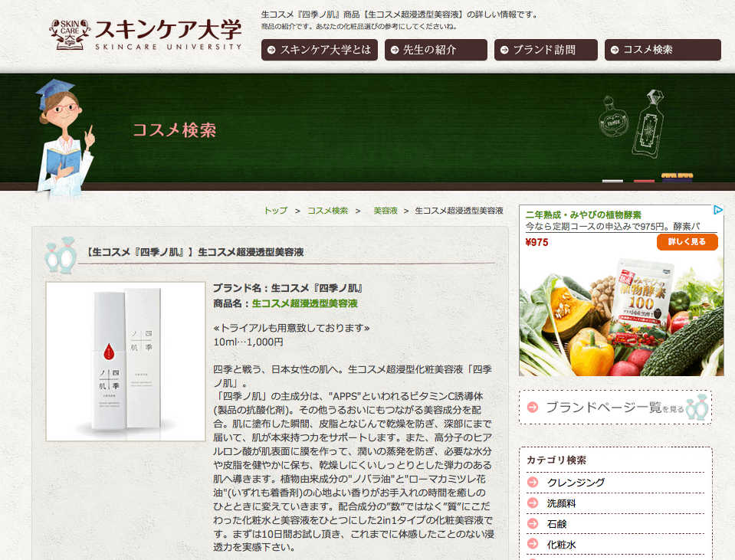Open 先生の紹介 menu button
The height and width of the screenshot is (560, 735).
[x=436, y=50]
